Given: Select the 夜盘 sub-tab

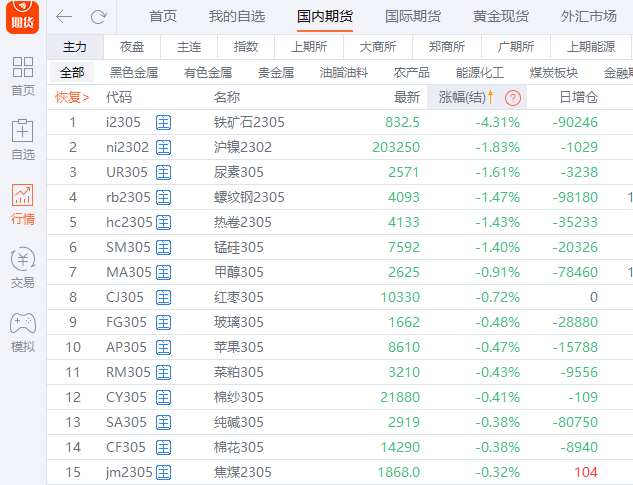Looking at the screenshot, I should [132, 47].
